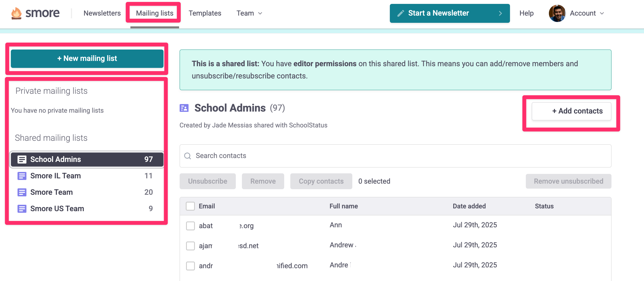Viewport: 644px width, 281px height.
Task: Open the Account dropdown menu
Action: [587, 13]
